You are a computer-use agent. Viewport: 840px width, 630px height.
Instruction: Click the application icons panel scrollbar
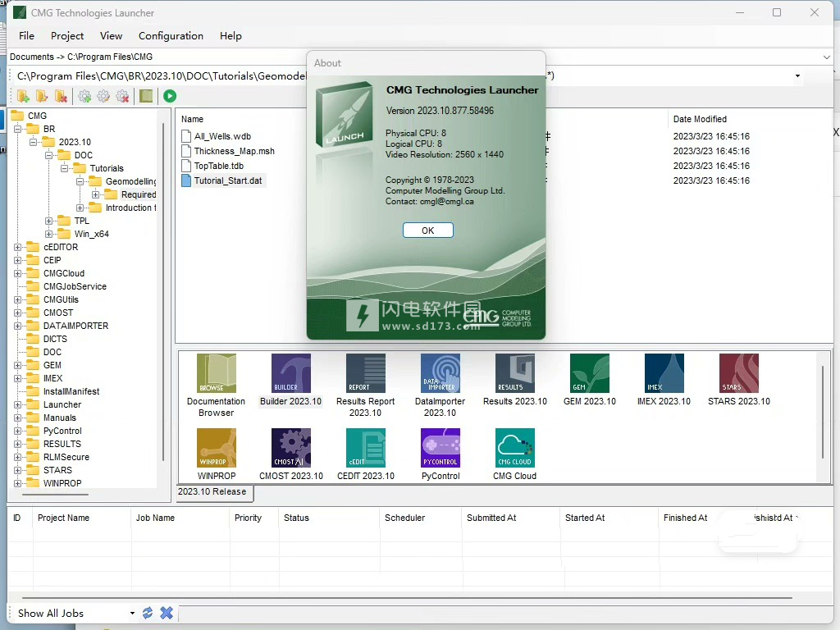[x=823, y=412]
